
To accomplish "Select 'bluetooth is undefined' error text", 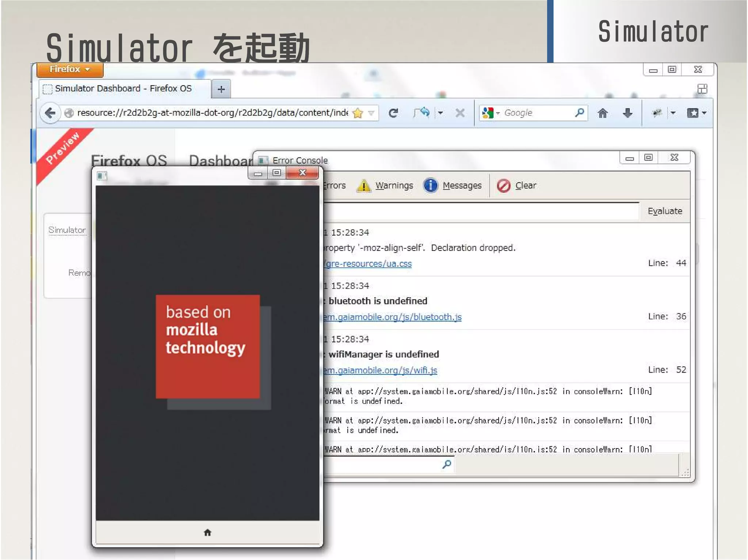I will (378, 301).
